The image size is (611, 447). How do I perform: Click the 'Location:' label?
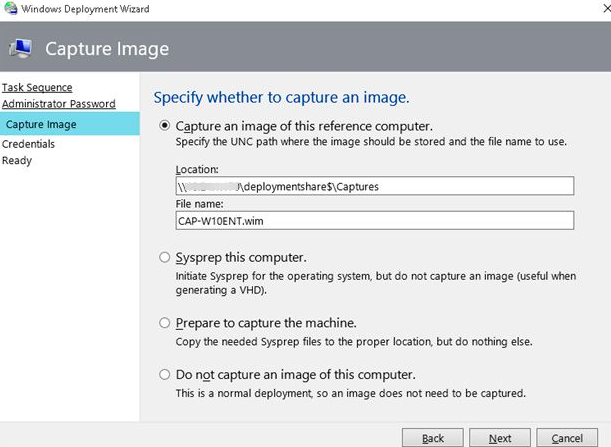coord(197,170)
